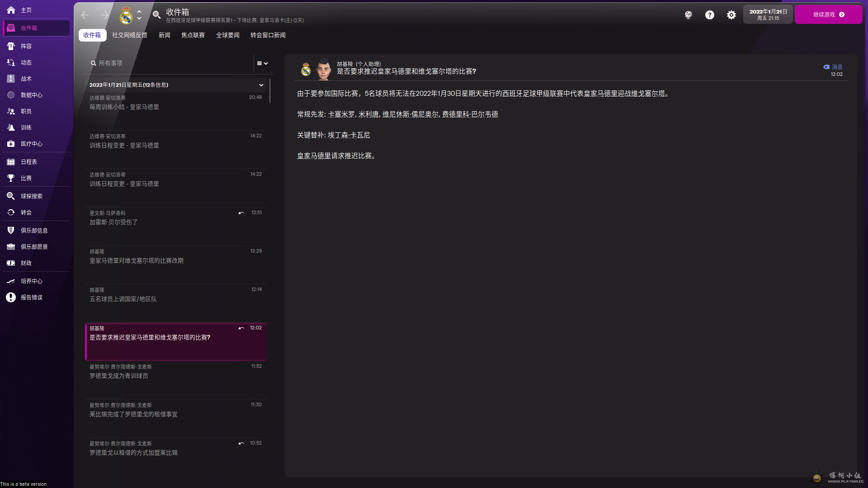Click the 继续游戏 continue button
The image size is (868, 488).
(828, 14)
